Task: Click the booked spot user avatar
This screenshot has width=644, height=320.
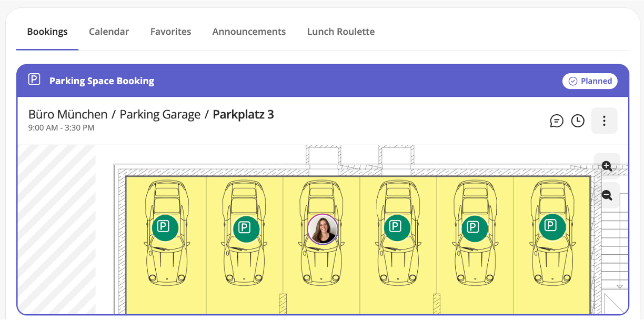Action: point(323,229)
